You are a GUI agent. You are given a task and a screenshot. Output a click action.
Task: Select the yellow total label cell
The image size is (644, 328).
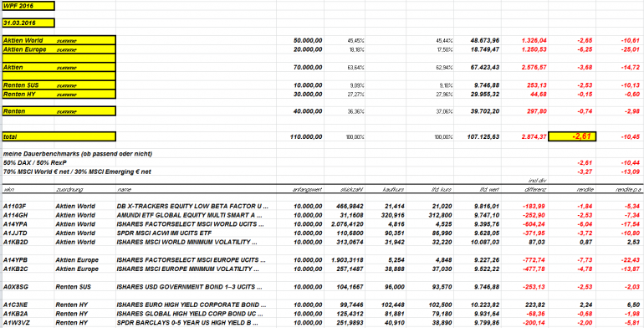[59, 136]
